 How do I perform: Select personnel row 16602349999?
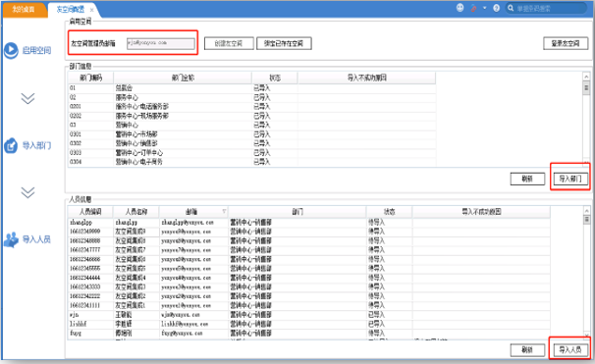click(x=309, y=232)
